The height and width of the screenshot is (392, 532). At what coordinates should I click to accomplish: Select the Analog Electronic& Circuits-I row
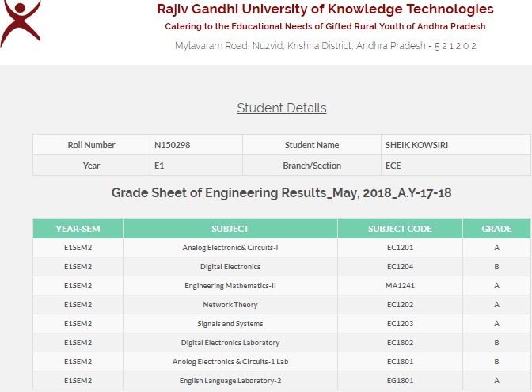pos(282,248)
